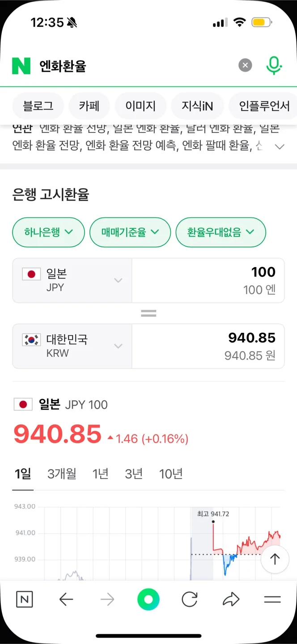This screenshot has width=297, height=644.
Task: Go back with left arrow icon
Action: tap(66, 600)
